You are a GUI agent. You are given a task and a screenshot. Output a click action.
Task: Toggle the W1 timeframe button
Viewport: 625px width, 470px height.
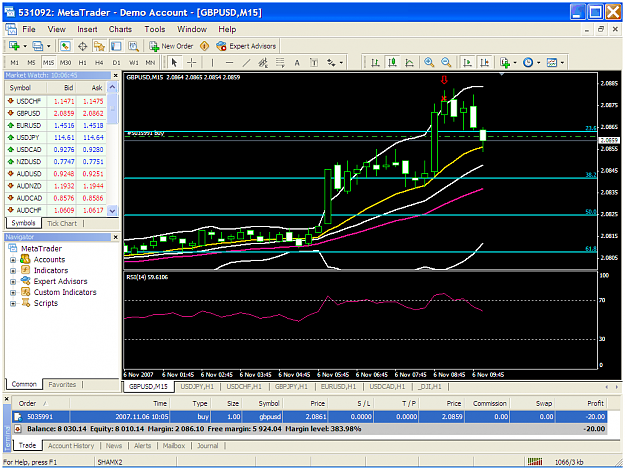[134, 63]
